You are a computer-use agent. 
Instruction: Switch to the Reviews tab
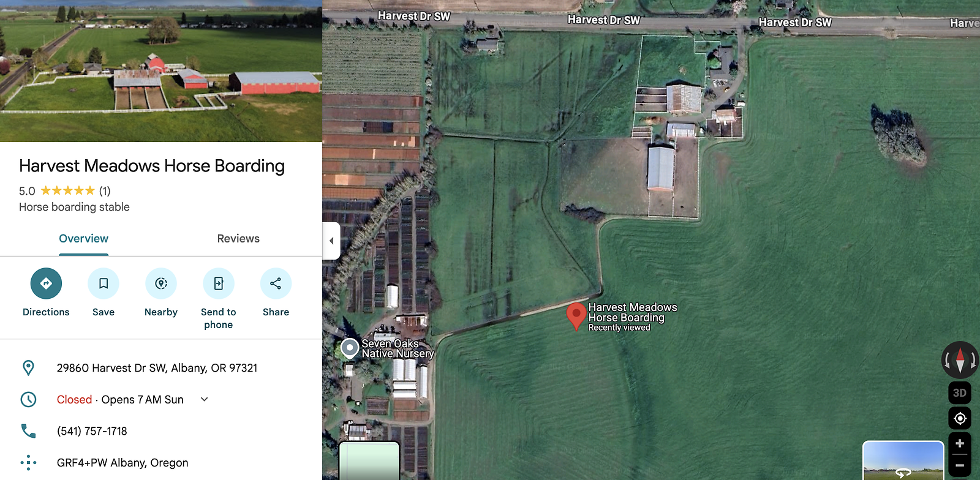pos(238,239)
